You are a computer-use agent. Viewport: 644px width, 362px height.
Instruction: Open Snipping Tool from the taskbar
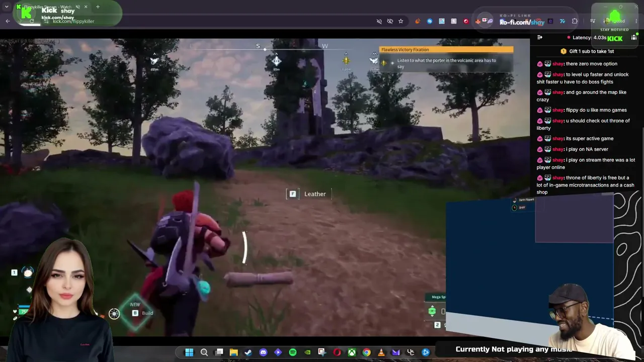coord(323,352)
